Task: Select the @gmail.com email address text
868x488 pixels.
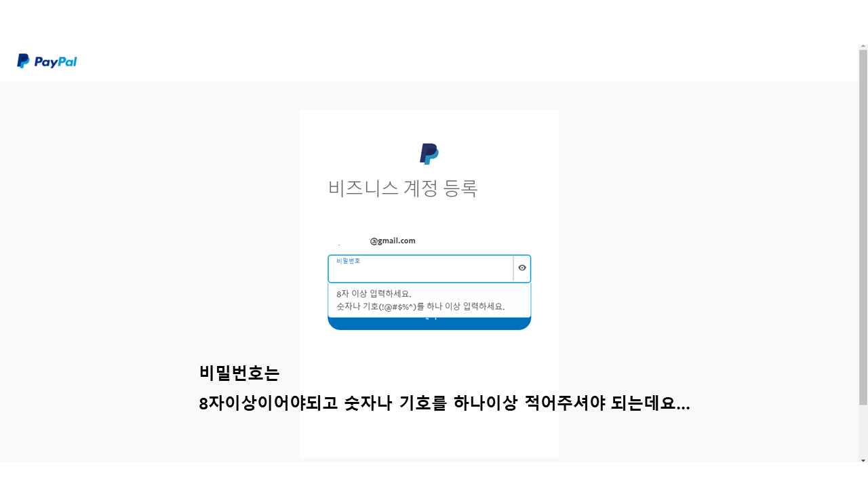Action: point(393,241)
